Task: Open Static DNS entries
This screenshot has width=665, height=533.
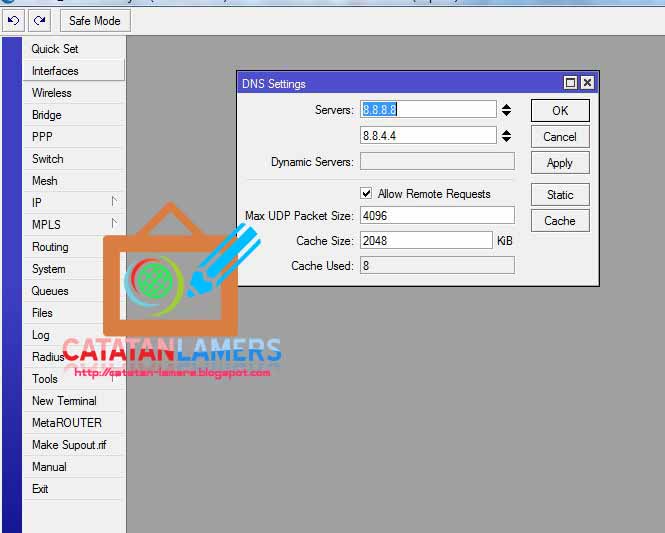Action: click(x=560, y=195)
